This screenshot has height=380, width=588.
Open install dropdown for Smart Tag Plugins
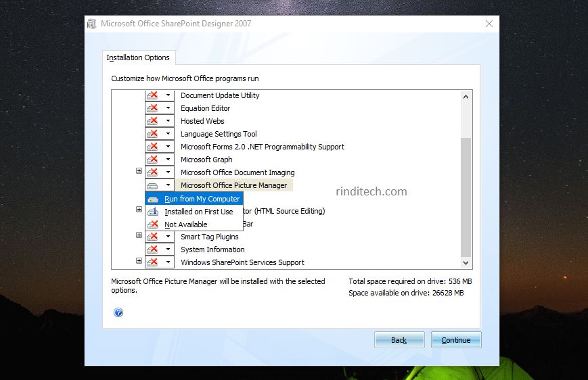pos(168,237)
